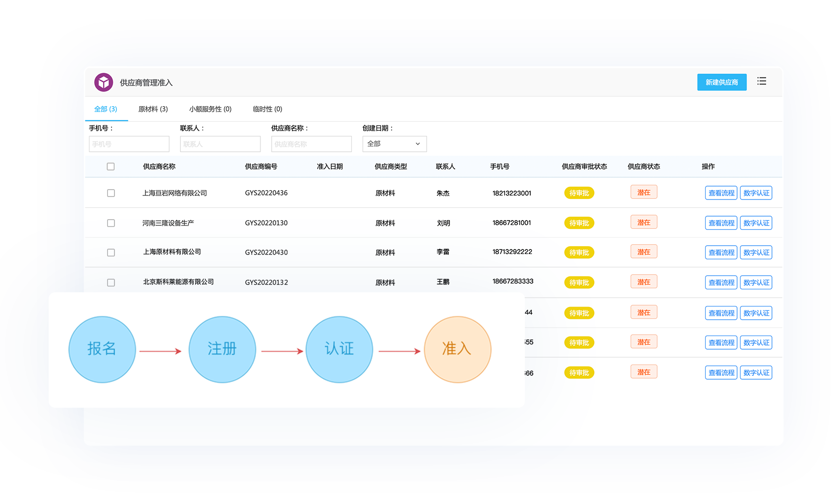Expand the 创建日期 dropdown showing 全部
The height and width of the screenshot is (504, 833).
[394, 144]
